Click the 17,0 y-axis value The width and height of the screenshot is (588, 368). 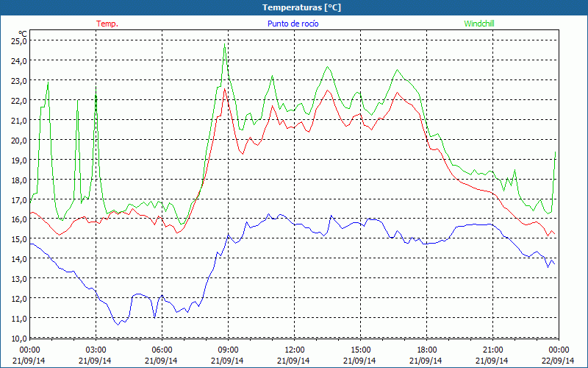20,200
